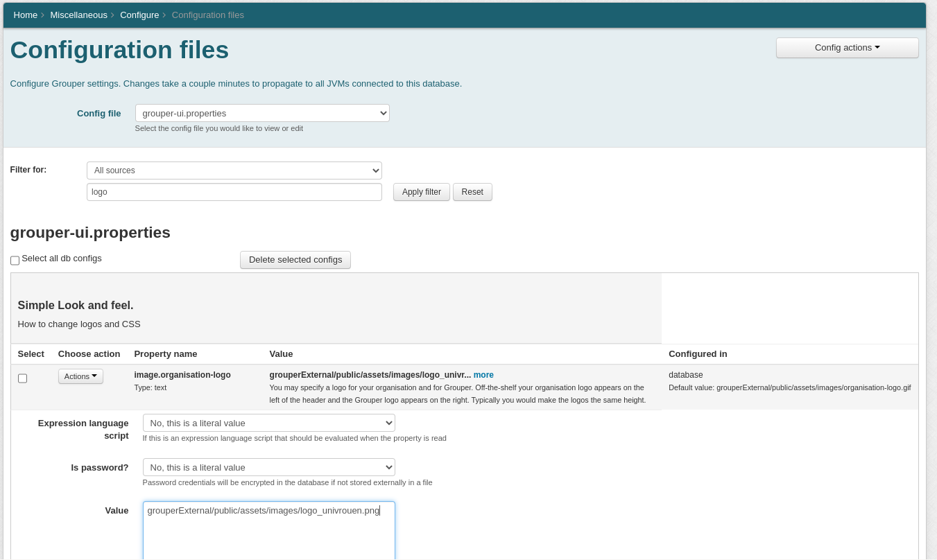Viewport: 937px width, 560px height.
Task: Expand the Is password dropdown
Action: coord(268,467)
